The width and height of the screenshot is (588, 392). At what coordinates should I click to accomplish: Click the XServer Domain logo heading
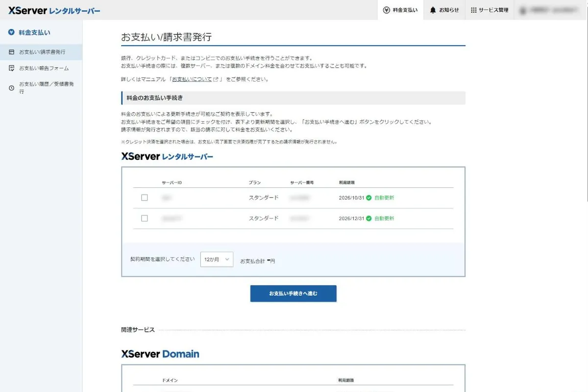(x=160, y=354)
